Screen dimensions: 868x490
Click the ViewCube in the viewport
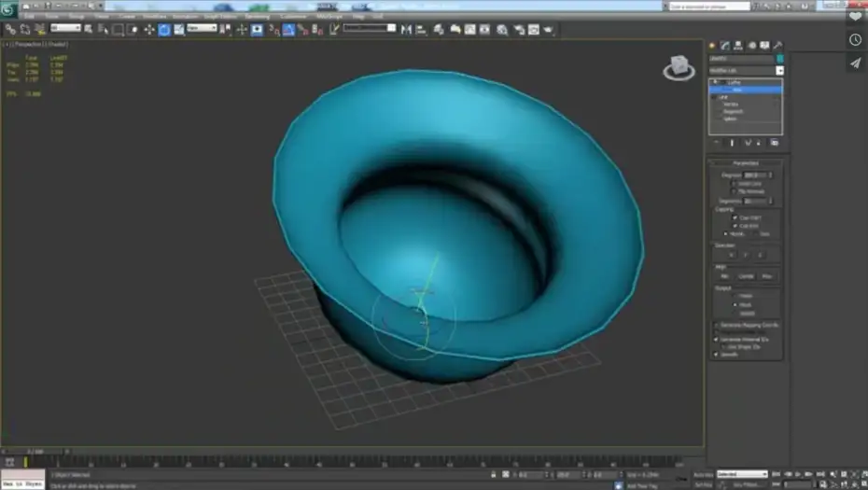[679, 67]
